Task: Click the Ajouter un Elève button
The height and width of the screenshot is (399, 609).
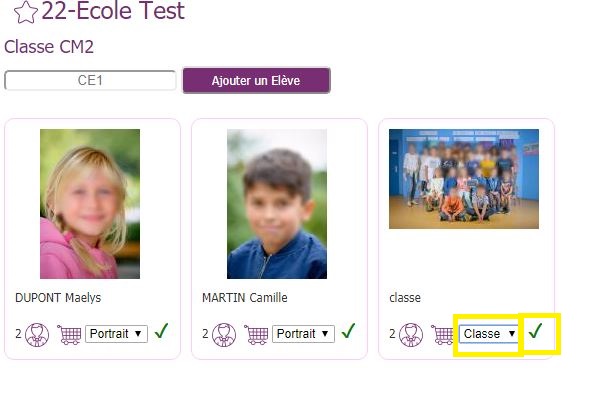Action: pos(256,80)
